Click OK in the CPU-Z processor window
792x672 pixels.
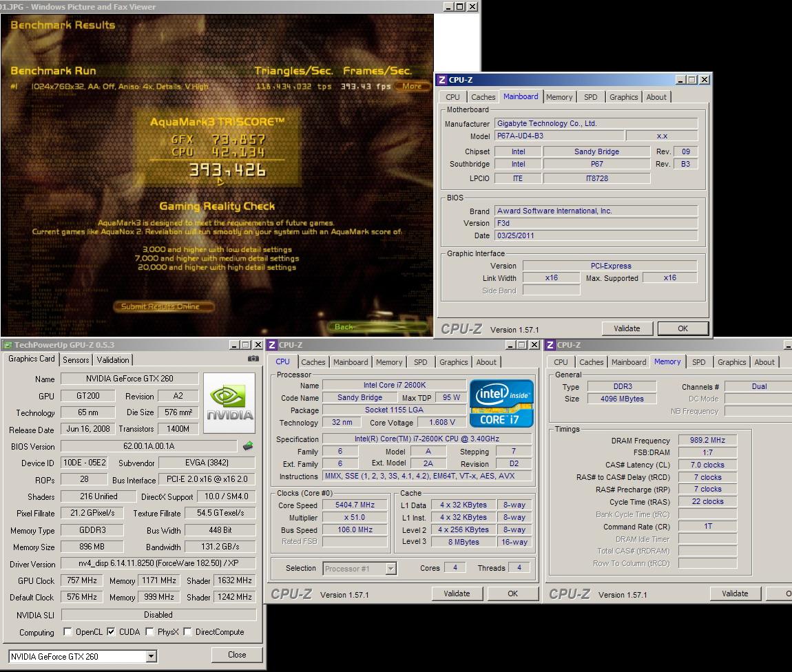point(512,594)
